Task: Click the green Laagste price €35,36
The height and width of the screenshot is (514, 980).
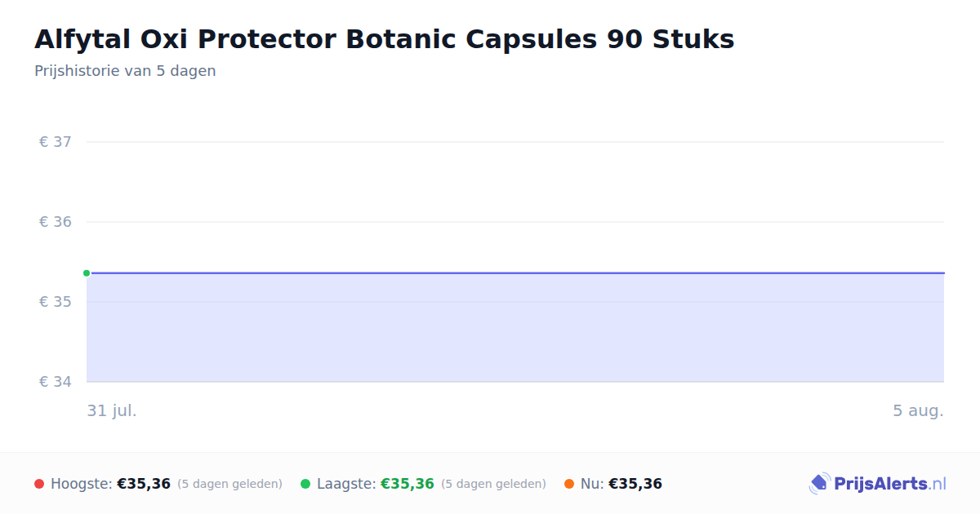Action: tap(408, 484)
